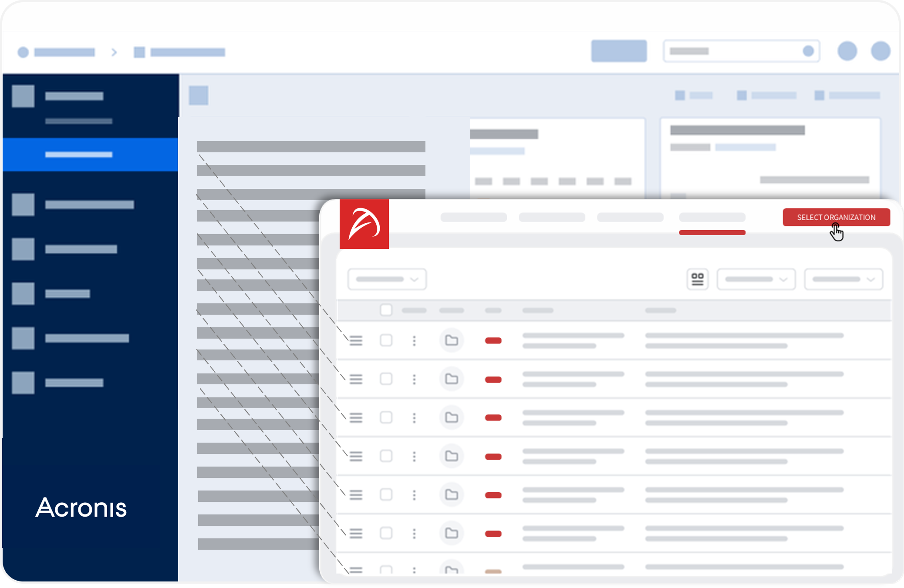Click the grid view toggle icon
The image size is (904, 588).
pyautogui.click(x=698, y=279)
